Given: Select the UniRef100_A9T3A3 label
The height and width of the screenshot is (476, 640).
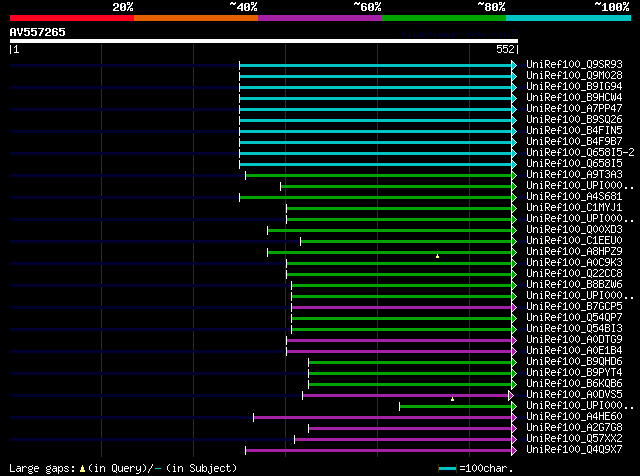Looking at the screenshot, I should (x=574, y=175).
